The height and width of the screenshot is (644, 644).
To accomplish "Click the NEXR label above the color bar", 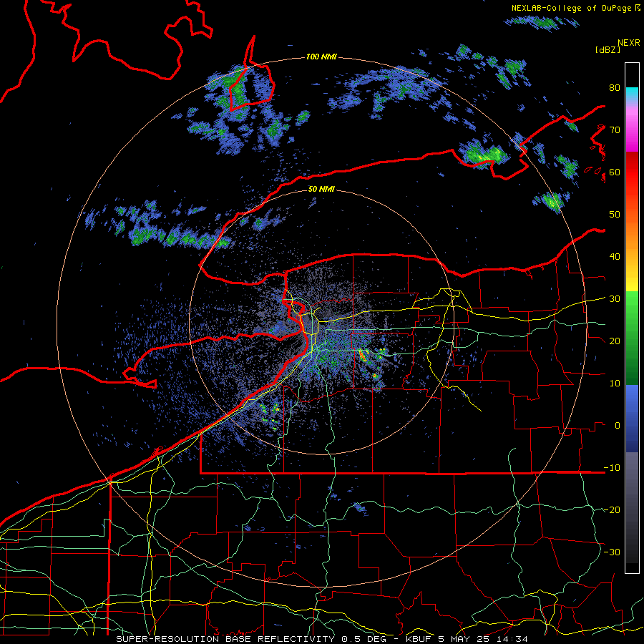I will (629, 43).
